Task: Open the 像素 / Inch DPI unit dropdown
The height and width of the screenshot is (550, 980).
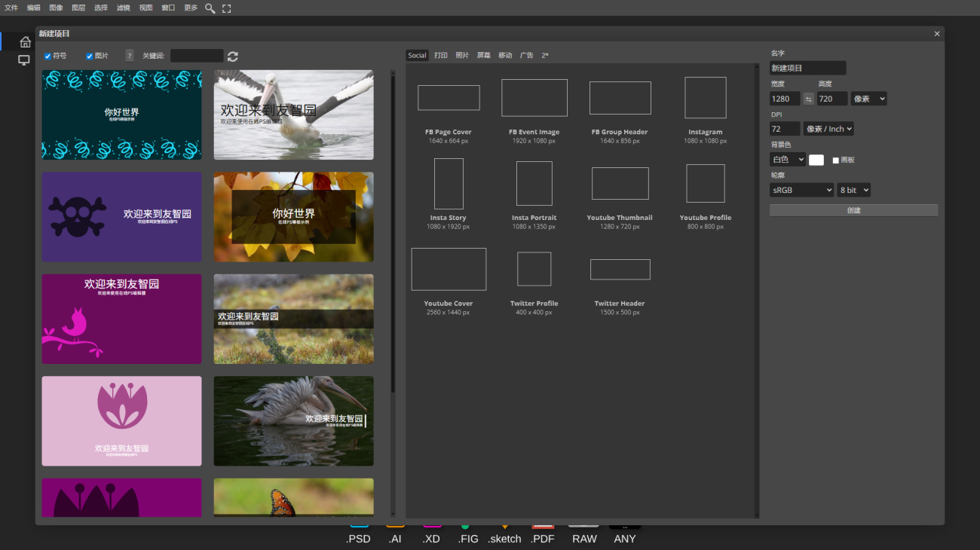Action: tap(828, 129)
